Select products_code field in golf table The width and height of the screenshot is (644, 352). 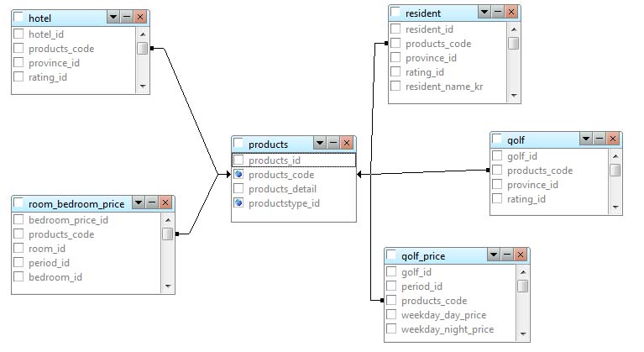point(540,171)
